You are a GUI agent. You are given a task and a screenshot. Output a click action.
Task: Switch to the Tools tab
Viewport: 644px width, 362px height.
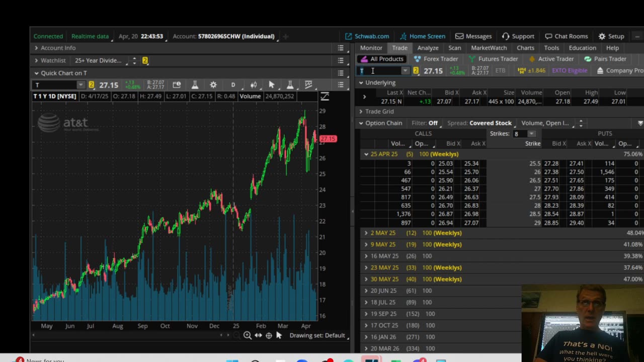pos(551,48)
